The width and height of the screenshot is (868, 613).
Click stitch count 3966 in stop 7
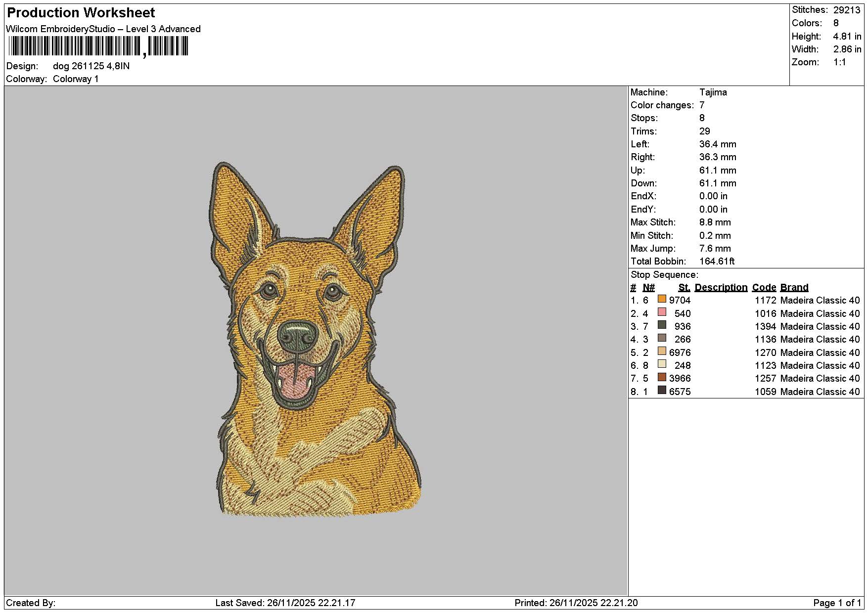[680, 378]
